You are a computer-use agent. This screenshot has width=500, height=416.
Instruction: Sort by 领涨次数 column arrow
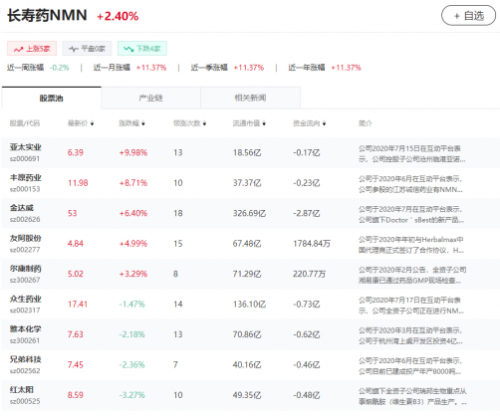[x=204, y=124]
